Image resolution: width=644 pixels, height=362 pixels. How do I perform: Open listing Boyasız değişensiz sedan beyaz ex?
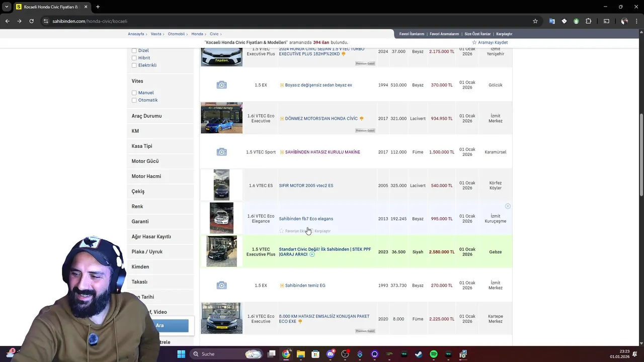pyautogui.click(x=318, y=85)
